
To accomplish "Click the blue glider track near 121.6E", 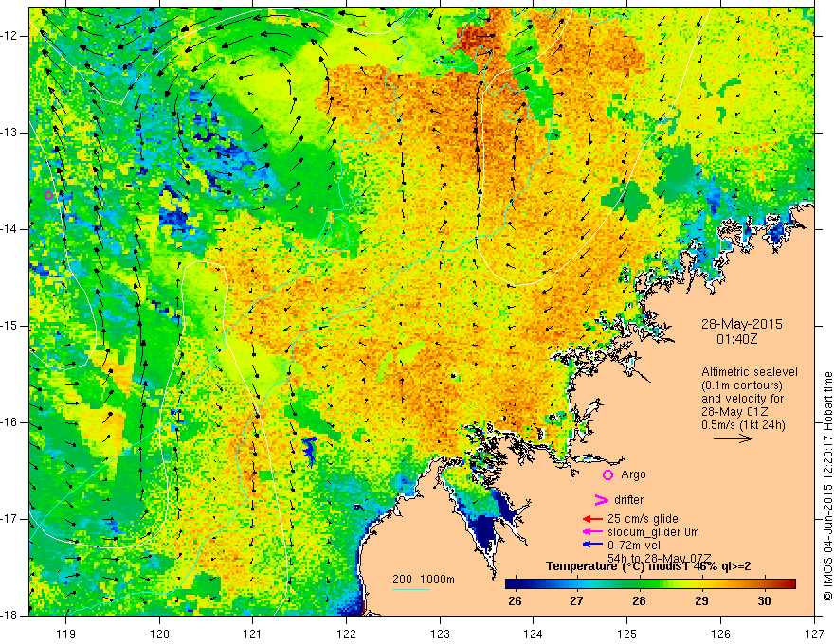I will (x=310, y=452).
